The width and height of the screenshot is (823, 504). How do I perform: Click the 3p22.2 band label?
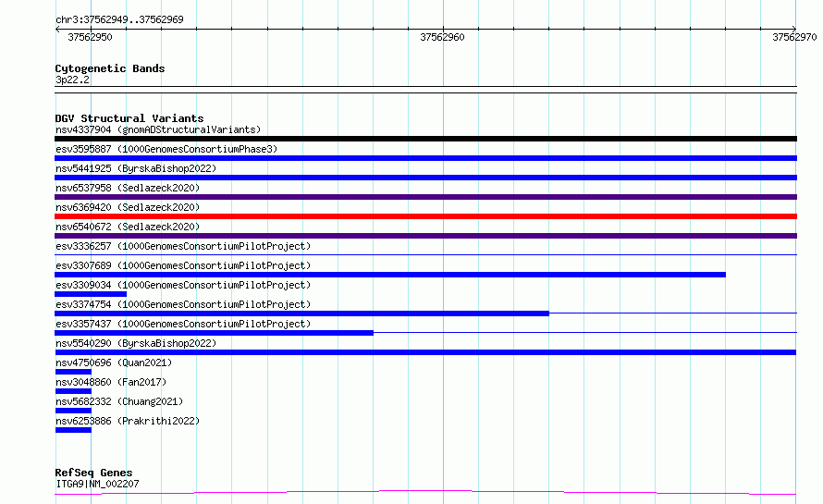coord(72,80)
